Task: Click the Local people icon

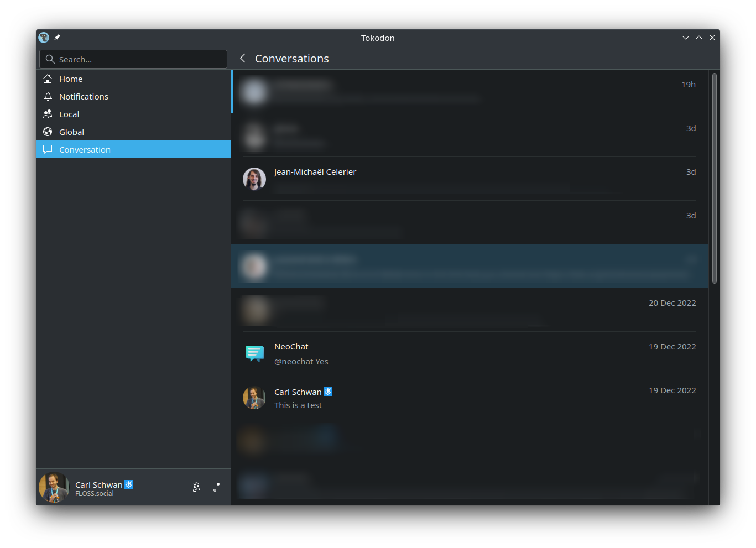Action: 48,114
